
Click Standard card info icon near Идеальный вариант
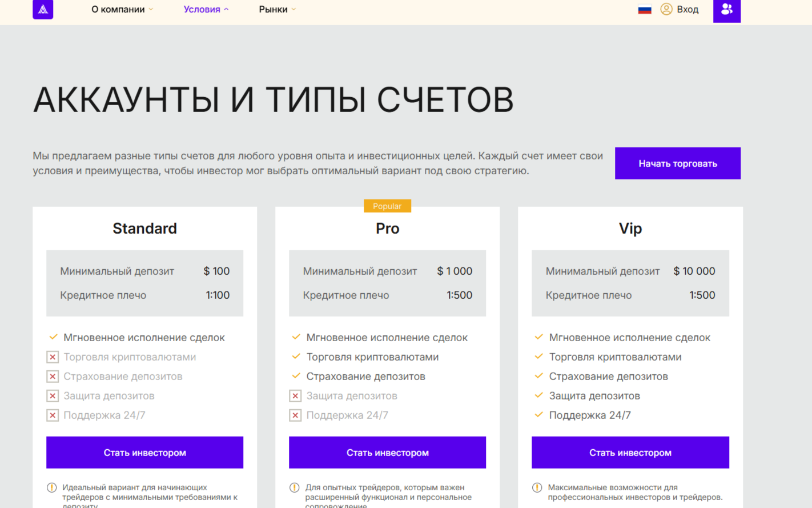(x=51, y=487)
